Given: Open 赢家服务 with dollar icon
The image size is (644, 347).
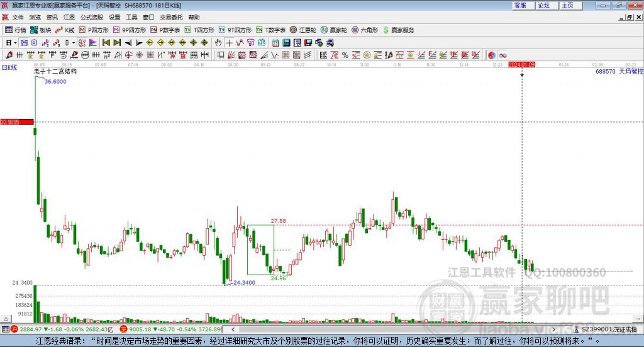Looking at the screenshot, I should tap(398, 30).
